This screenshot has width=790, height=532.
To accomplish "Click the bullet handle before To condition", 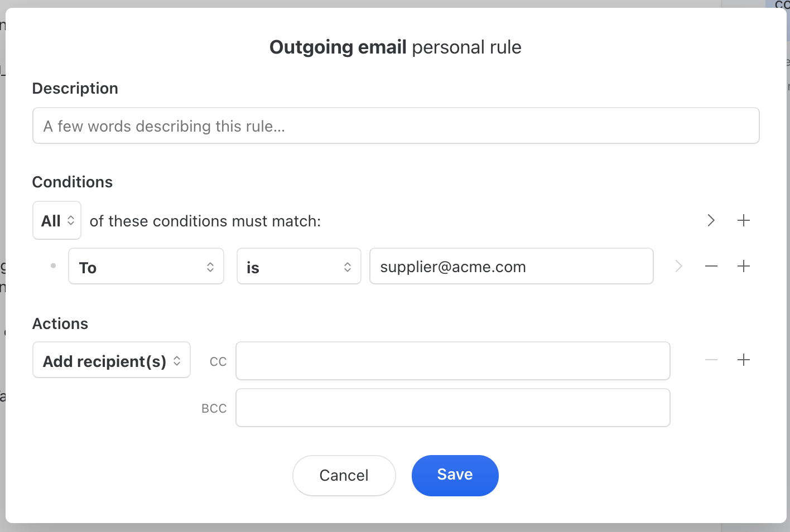I will pyautogui.click(x=53, y=266).
